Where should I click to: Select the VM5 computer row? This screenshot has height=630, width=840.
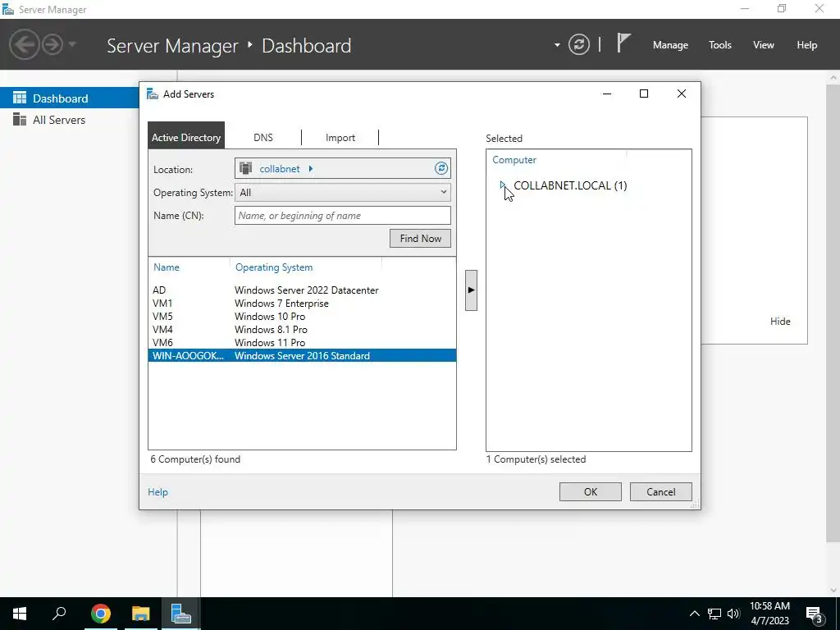pos(302,316)
